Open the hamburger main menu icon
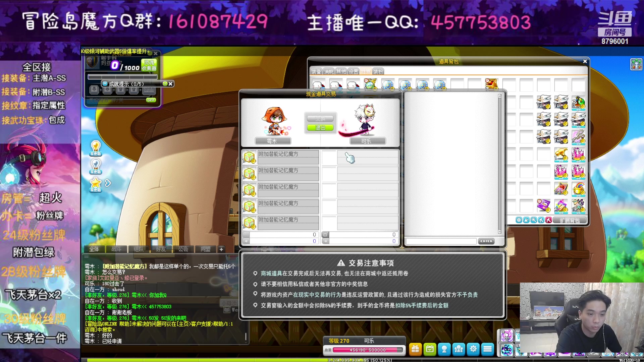 [x=488, y=349]
